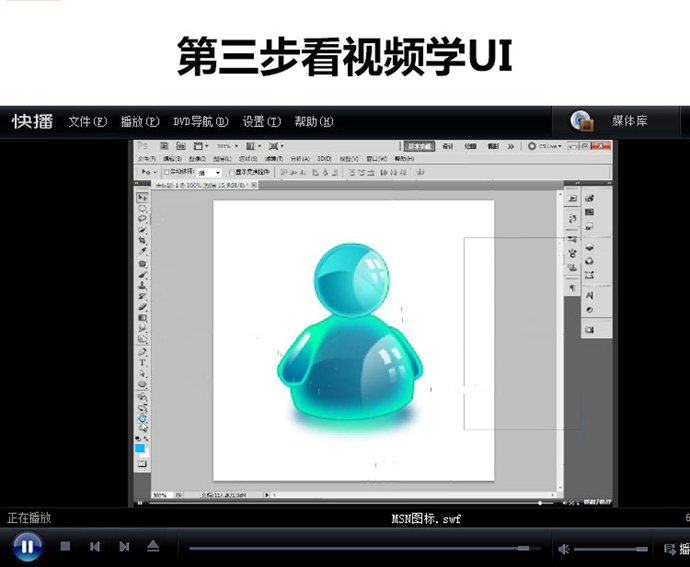Adjust the QvodPlayer volume slider
690x567 pixels.
click(610, 549)
